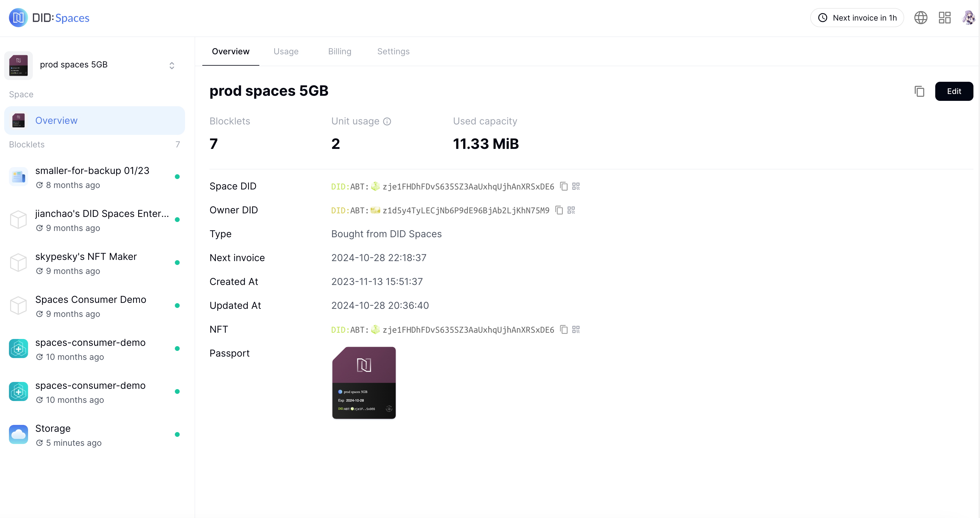
Task: Copy the NFT DID address
Action: tap(564, 330)
